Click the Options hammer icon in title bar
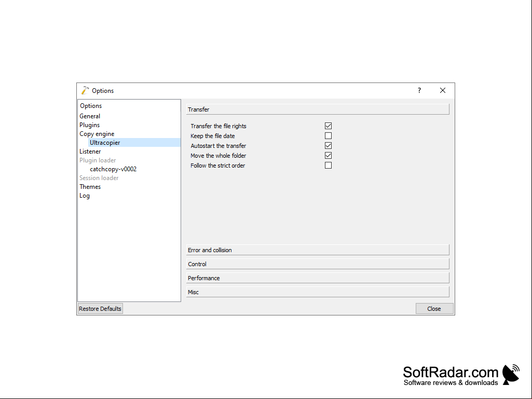Image resolution: width=532 pixels, height=399 pixels. click(x=85, y=91)
